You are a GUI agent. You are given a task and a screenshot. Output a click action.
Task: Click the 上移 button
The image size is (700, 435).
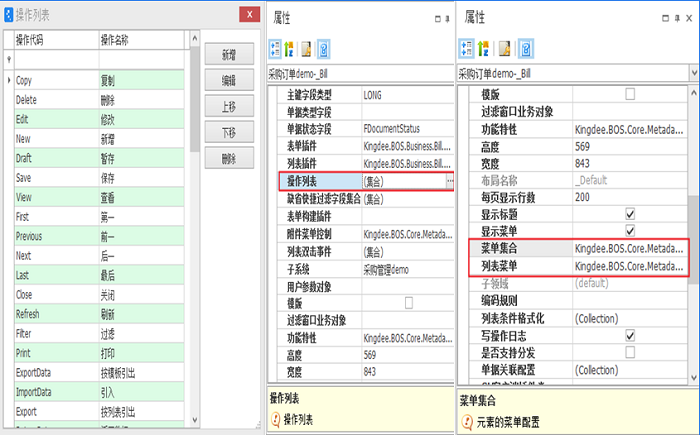click(229, 107)
